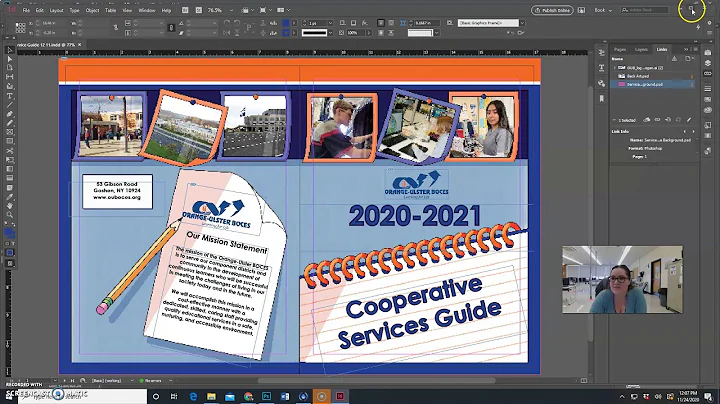Click the Adobe Stock search field

pos(645,10)
